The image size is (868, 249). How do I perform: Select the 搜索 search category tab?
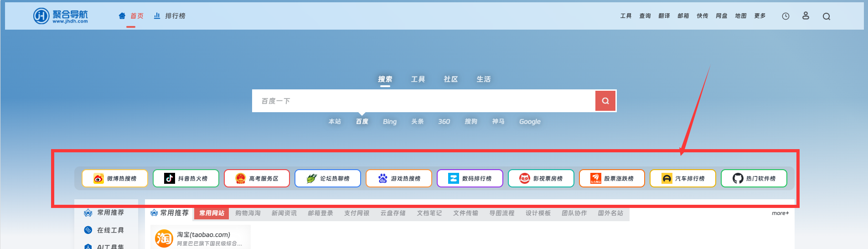tap(385, 79)
